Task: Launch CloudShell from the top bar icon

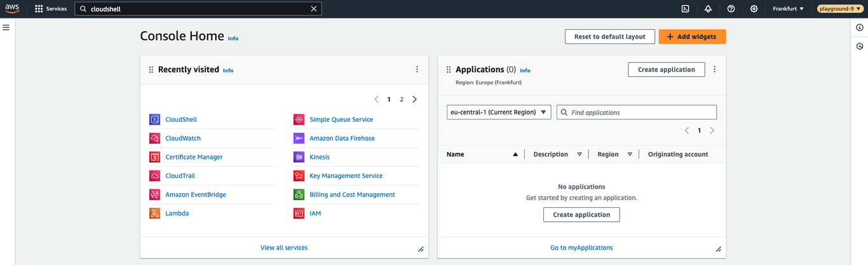Action: 685,9
